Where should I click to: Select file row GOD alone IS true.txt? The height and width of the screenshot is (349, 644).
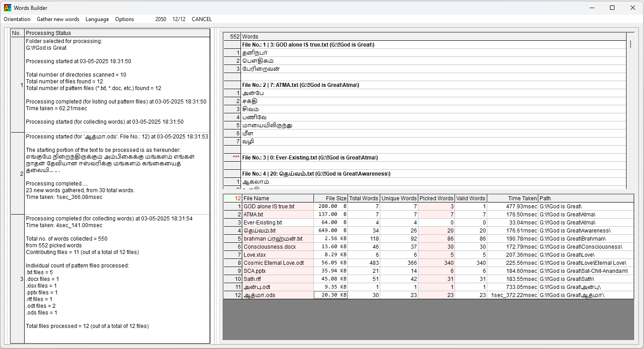[278, 207]
